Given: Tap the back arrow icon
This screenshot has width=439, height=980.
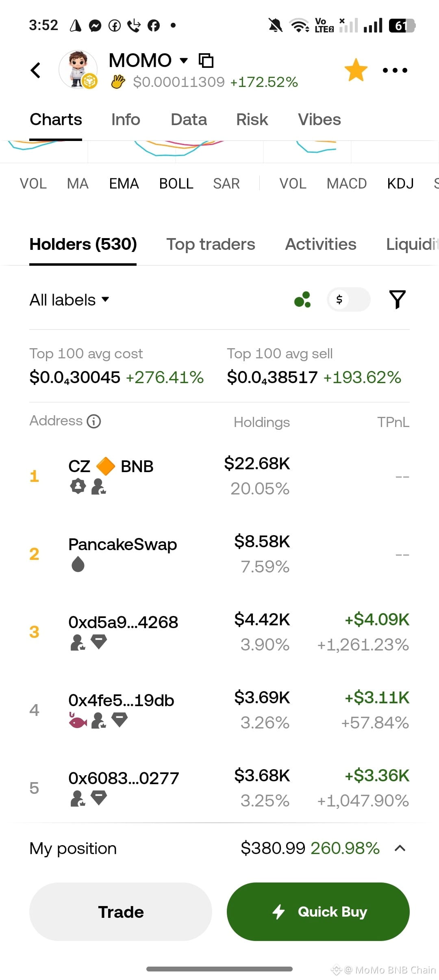Looking at the screenshot, I should (36, 70).
